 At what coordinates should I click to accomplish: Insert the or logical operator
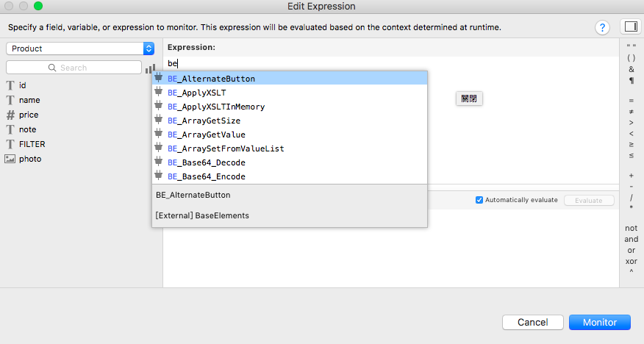(632, 251)
